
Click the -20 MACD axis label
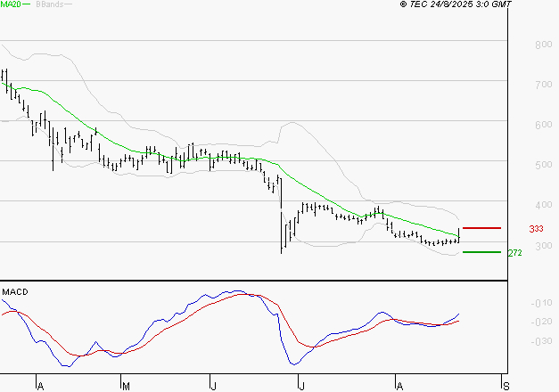(x=541, y=322)
